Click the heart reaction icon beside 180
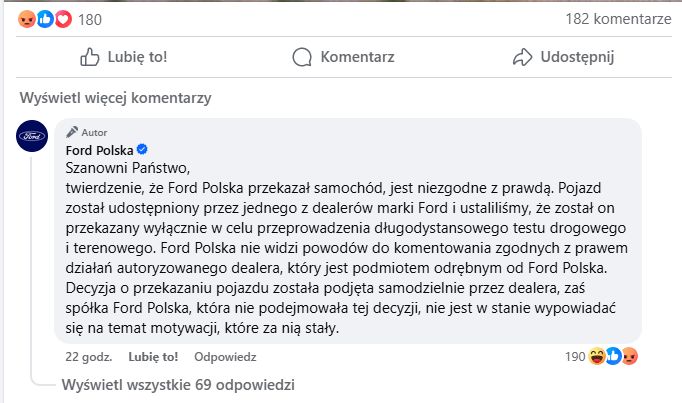This screenshot has width=682, height=403. pos(63,19)
